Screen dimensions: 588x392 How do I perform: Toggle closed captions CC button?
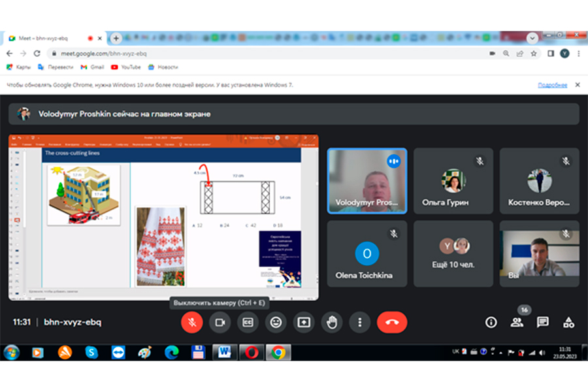pyautogui.click(x=248, y=322)
